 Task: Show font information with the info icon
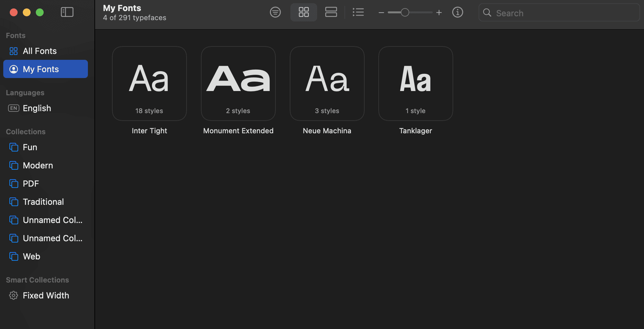pos(457,12)
